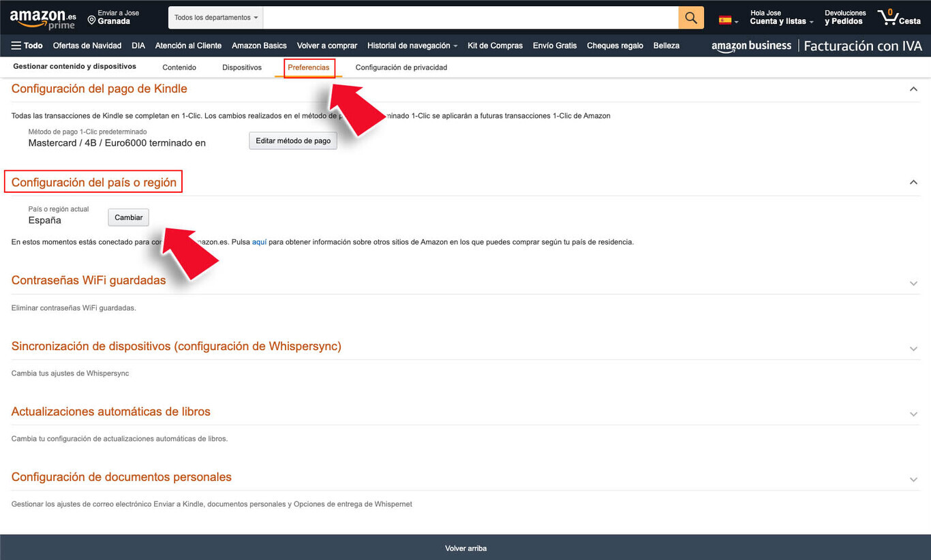This screenshot has width=931, height=560.
Task: Expand Historial de navegación dropdown
Action: pyautogui.click(x=412, y=46)
